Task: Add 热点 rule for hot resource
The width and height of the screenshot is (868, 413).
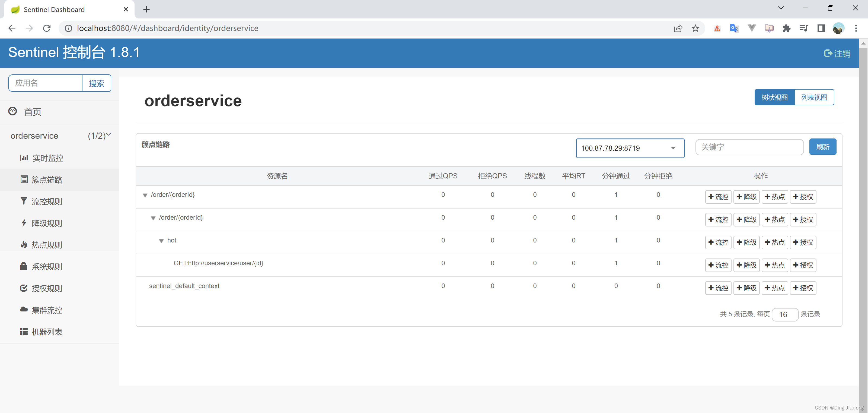Action: (775, 242)
